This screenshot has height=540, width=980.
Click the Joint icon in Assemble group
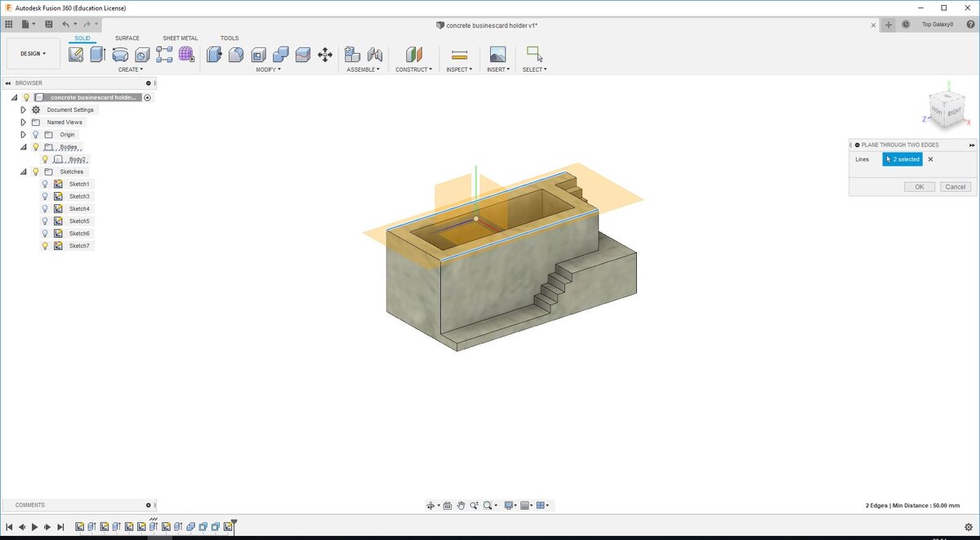[375, 55]
